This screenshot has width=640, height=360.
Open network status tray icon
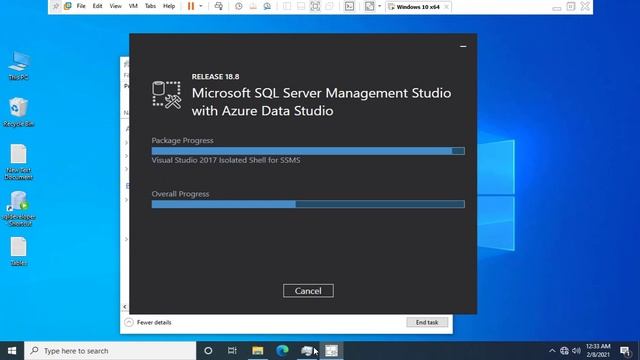(564, 351)
